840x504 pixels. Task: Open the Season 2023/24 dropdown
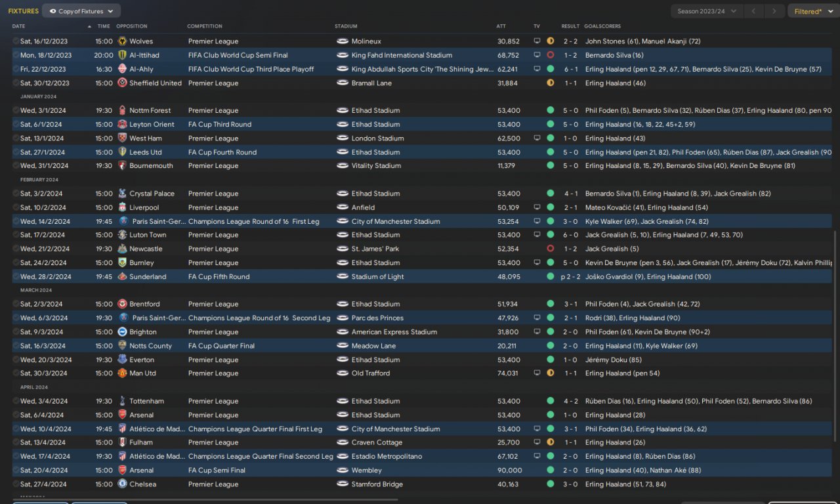pyautogui.click(x=707, y=11)
